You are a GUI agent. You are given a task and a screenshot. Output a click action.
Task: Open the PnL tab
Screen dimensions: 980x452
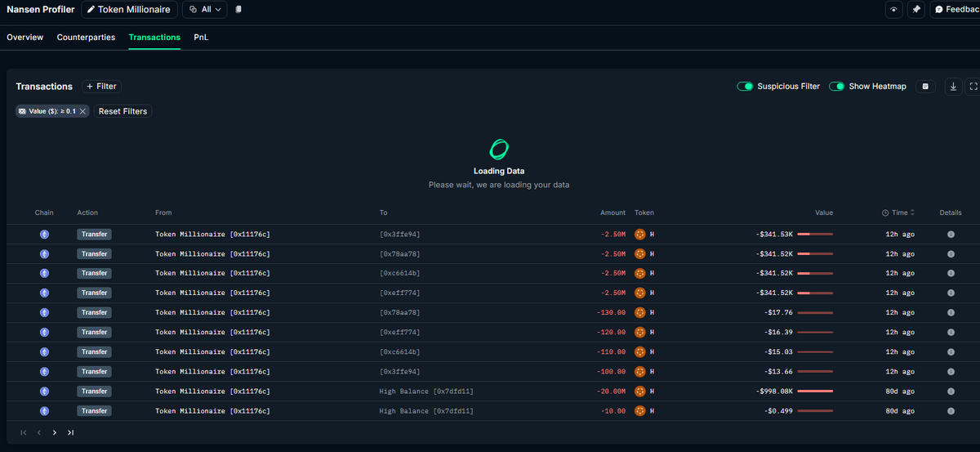pyautogui.click(x=201, y=38)
